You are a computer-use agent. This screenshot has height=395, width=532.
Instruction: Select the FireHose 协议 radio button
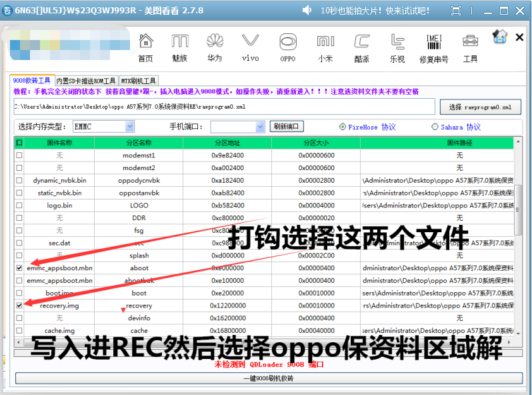[343, 127]
